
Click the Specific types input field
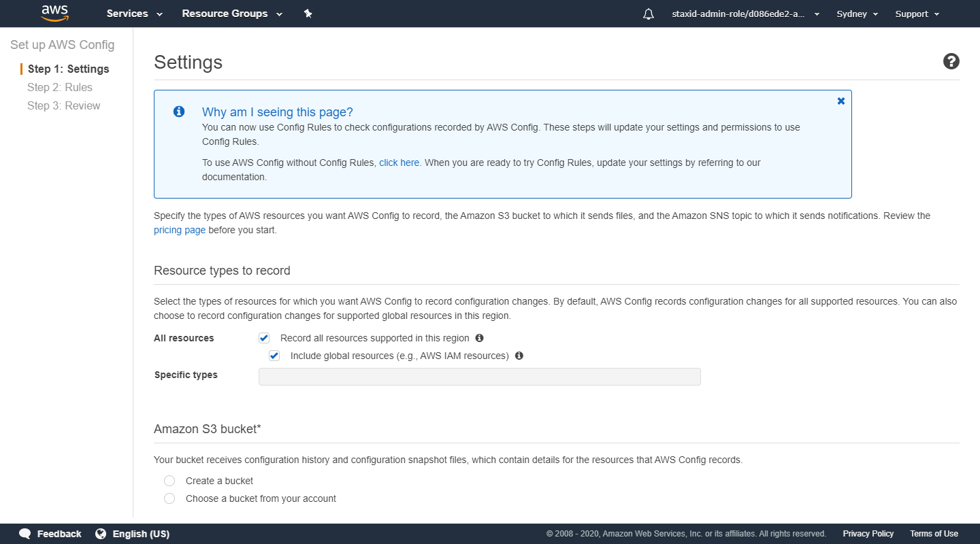coord(480,377)
